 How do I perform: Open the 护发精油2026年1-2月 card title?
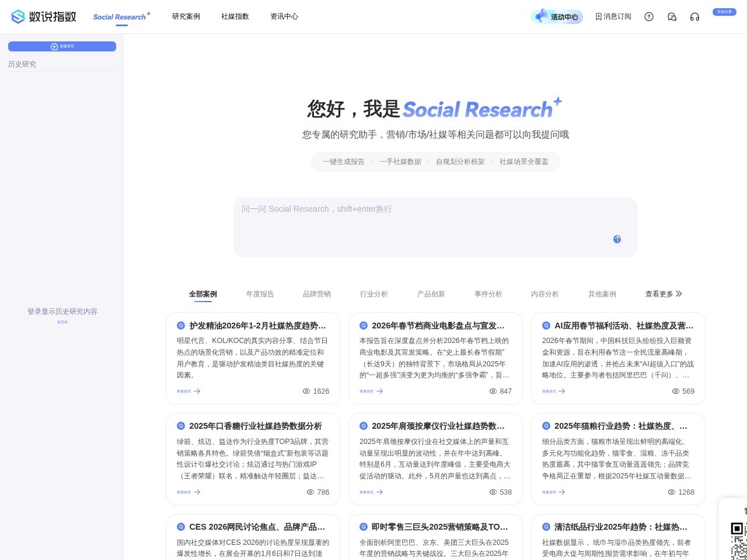pos(258,325)
